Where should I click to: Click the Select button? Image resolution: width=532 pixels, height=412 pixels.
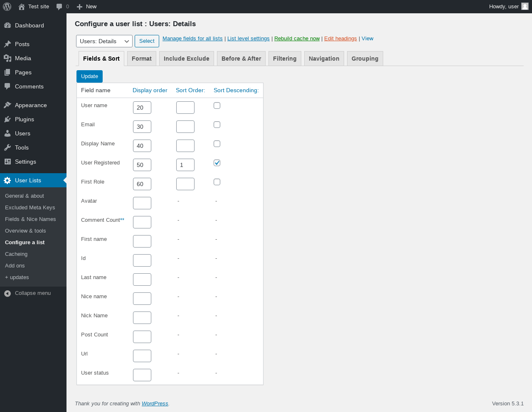(x=147, y=41)
